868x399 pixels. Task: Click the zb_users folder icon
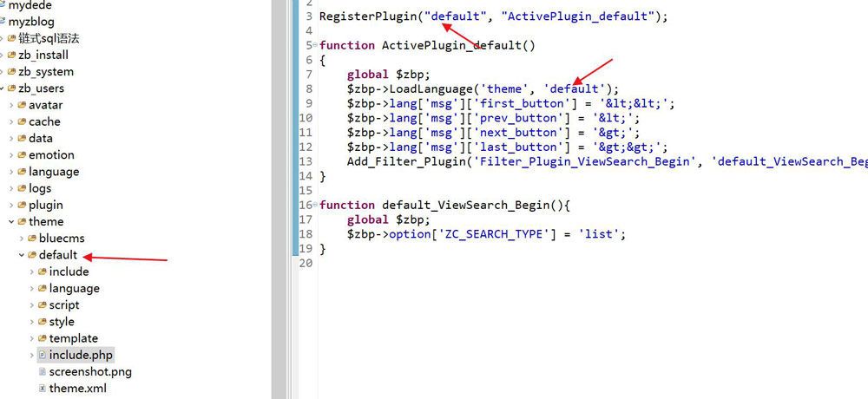click(11, 88)
